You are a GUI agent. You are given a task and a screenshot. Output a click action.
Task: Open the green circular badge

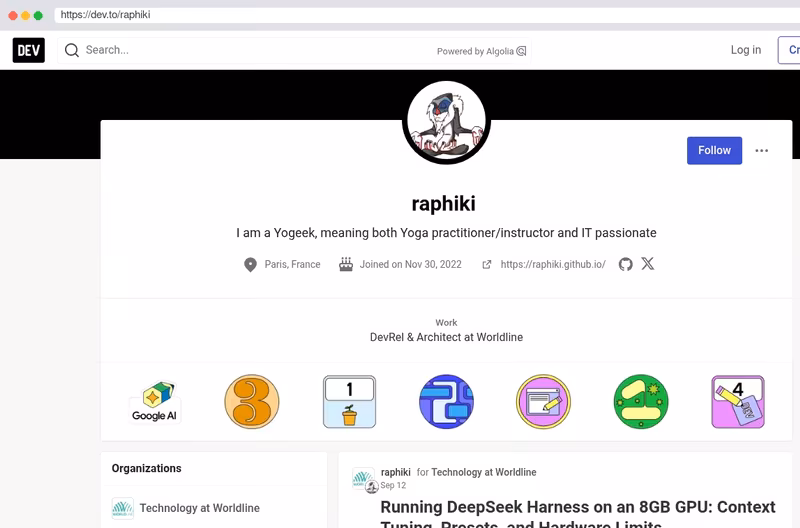(641, 401)
